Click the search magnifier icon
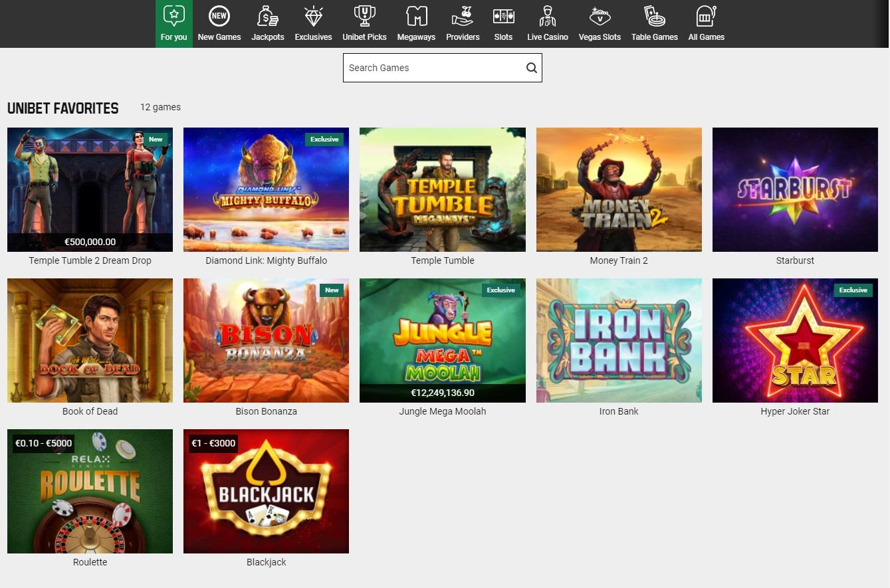The height and width of the screenshot is (588, 890). [531, 68]
